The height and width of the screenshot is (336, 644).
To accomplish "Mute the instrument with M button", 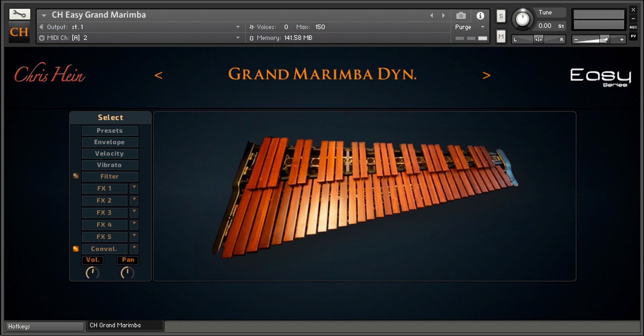I will [x=501, y=36].
